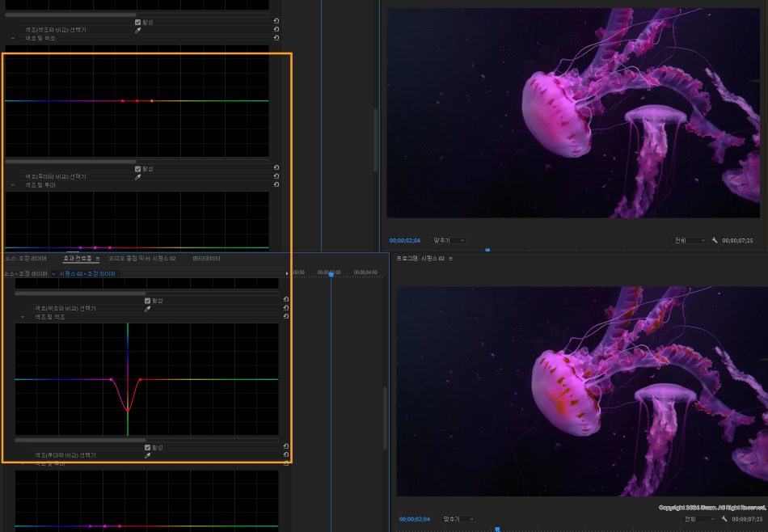The image size is (768, 532).
Task: Reset 색조(루마와 비교) 선택기 in lower panel
Action: (x=286, y=454)
